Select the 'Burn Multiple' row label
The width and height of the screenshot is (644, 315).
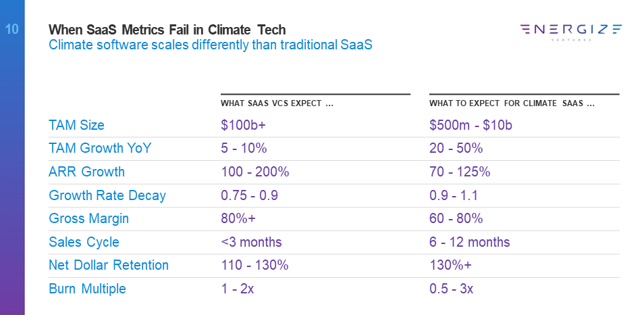click(87, 289)
